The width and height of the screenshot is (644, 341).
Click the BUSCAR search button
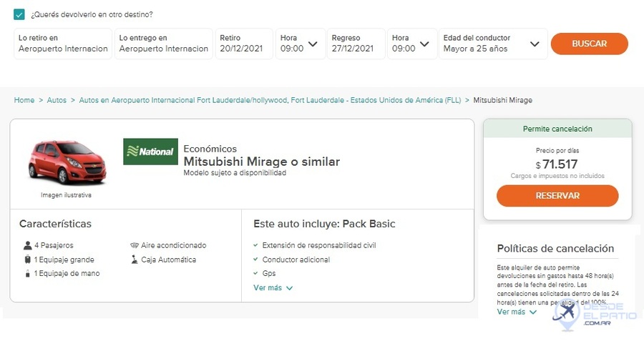[590, 44]
